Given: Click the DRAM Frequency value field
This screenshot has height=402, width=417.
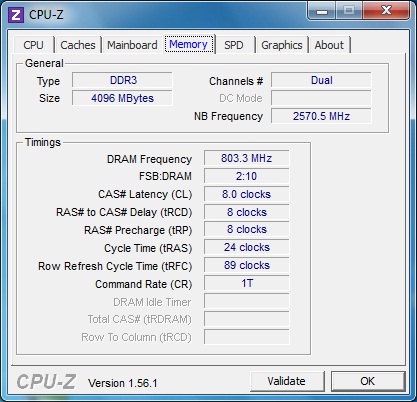Looking at the screenshot, I should pyautogui.click(x=247, y=158).
